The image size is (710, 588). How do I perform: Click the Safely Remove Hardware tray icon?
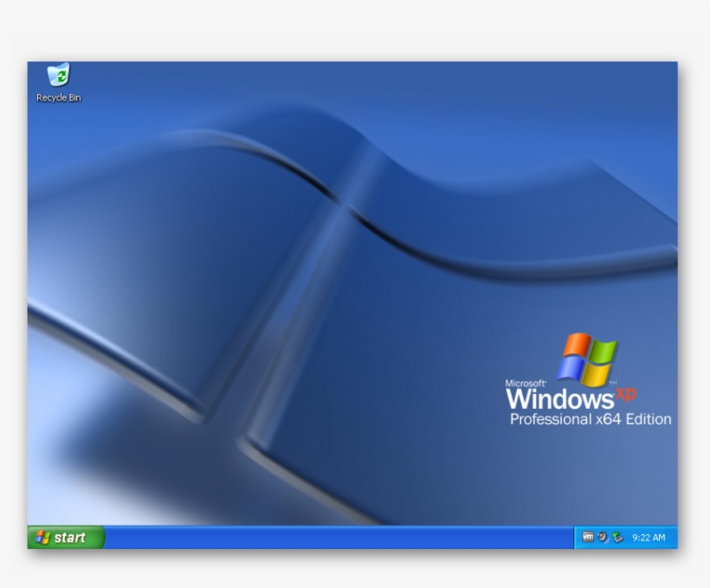617,537
